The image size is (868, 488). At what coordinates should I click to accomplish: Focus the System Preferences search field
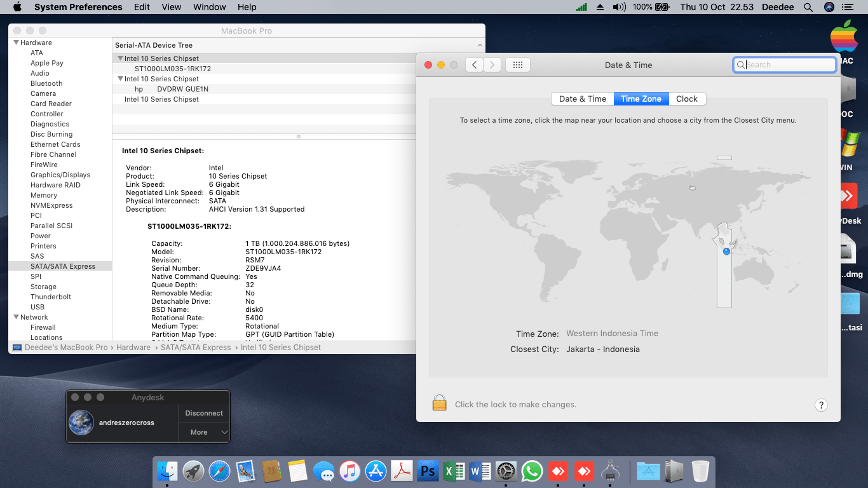(784, 65)
